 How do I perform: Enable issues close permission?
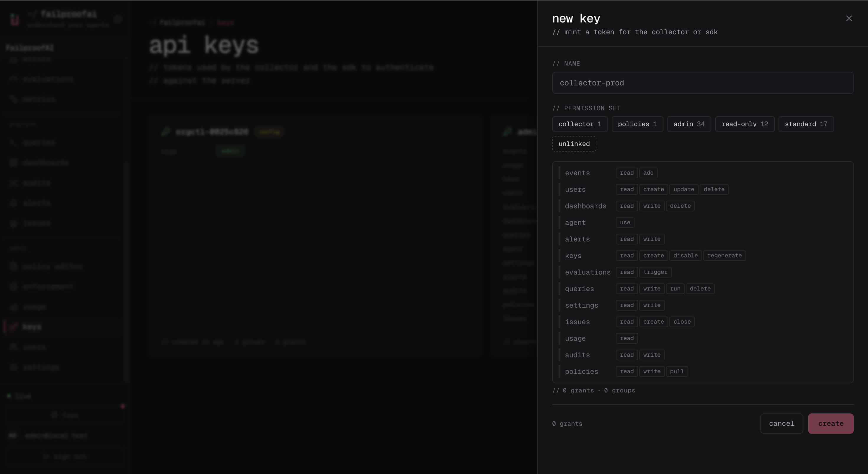tap(682, 322)
